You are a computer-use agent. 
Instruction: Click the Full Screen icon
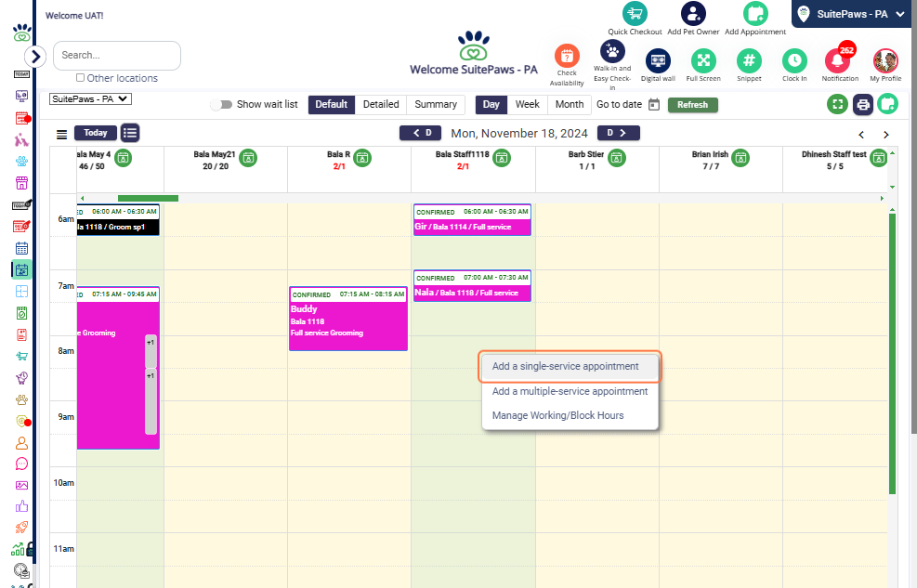pyautogui.click(x=703, y=60)
